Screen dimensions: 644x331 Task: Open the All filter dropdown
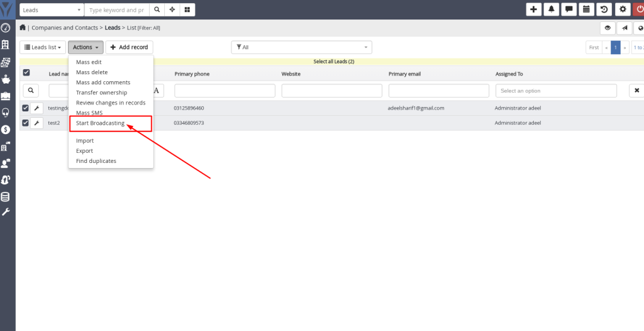301,47
